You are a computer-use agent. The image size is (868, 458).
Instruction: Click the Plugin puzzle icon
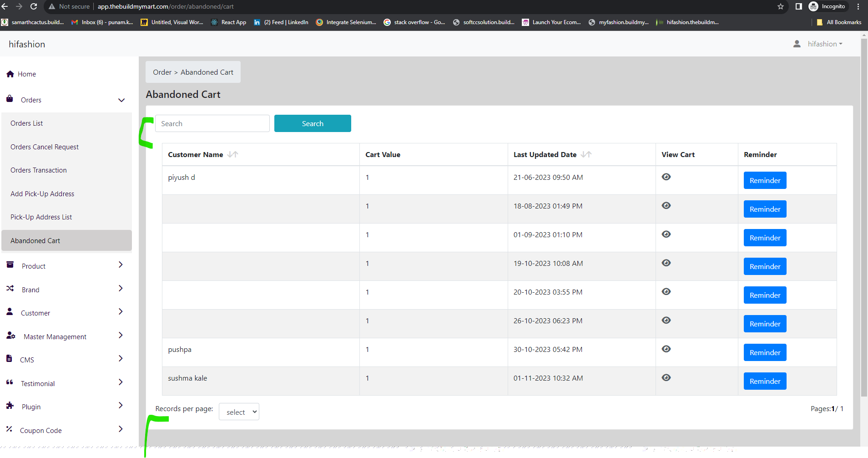click(x=10, y=406)
